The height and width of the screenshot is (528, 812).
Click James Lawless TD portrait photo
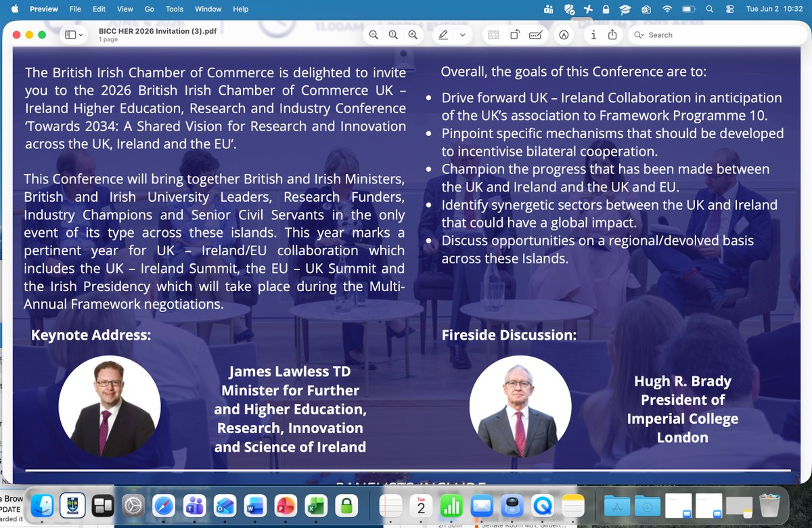click(x=110, y=406)
